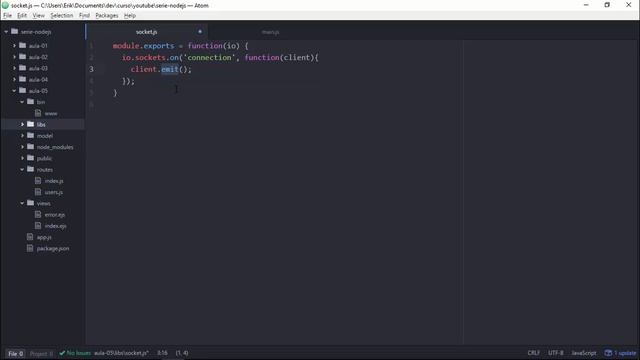Click the model folder icon

coord(31,135)
